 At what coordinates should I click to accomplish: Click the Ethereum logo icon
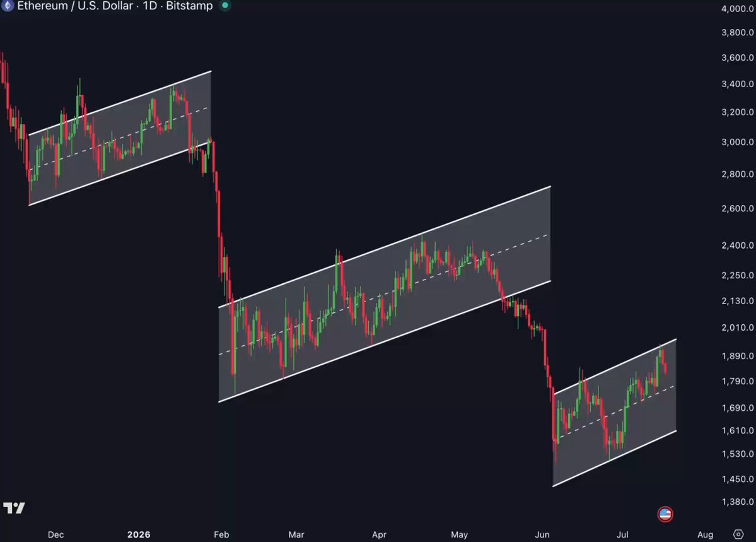coord(7,5)
